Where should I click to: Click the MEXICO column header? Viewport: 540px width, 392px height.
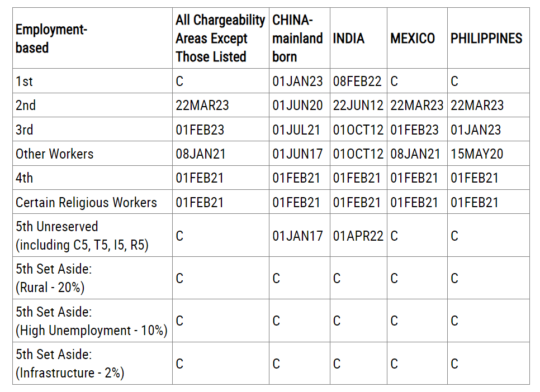click(413, 39)
